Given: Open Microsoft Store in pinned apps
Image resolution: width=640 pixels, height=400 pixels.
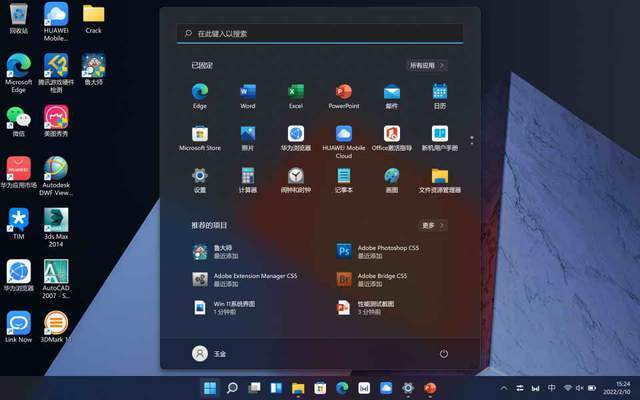Looking at the screenshot, I should click(200, 138).
